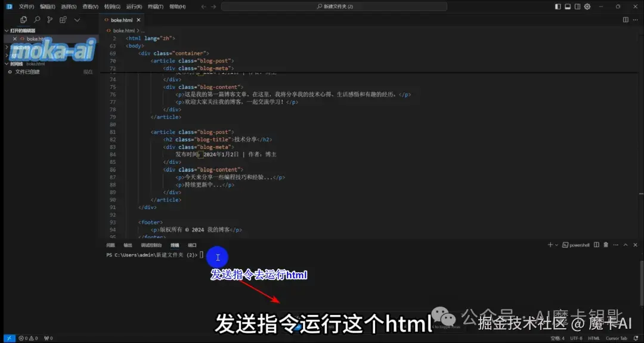Image resolution: width=644 pixels, height=343 pixels.
Task: Click the Explorer files icon
Action: (x=24, y=19)
